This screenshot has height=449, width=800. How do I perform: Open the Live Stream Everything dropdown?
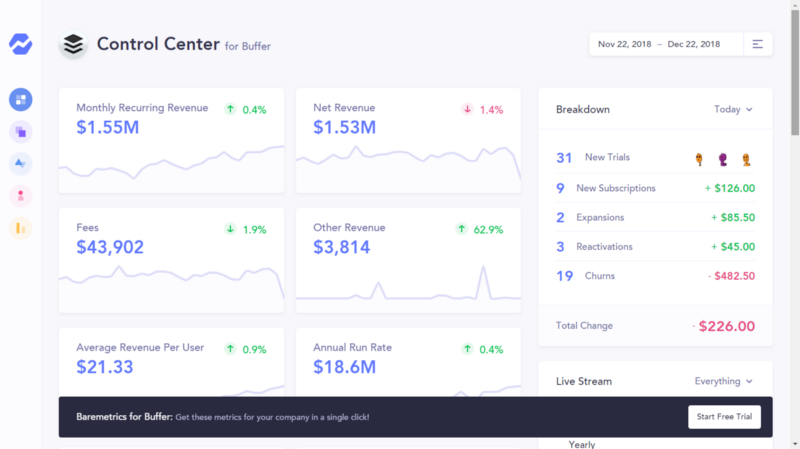click(x=723, y=382)
